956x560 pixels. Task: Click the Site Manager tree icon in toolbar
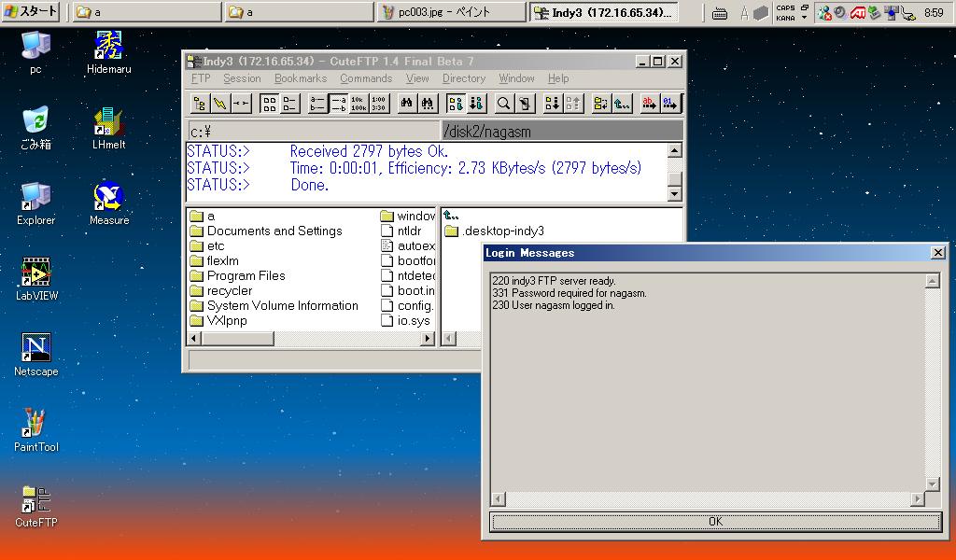199,104
